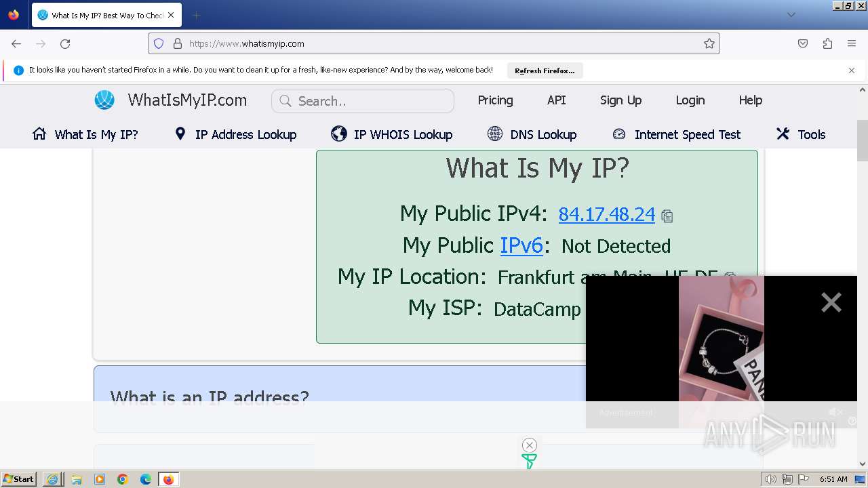
Task: Click the "My ISP:" label
Action: pyautogui.click(x=445, y=308)
